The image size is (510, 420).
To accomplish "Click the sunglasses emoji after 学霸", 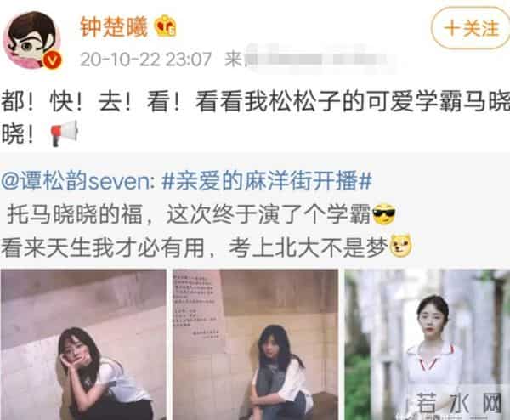I will point(384,214).
